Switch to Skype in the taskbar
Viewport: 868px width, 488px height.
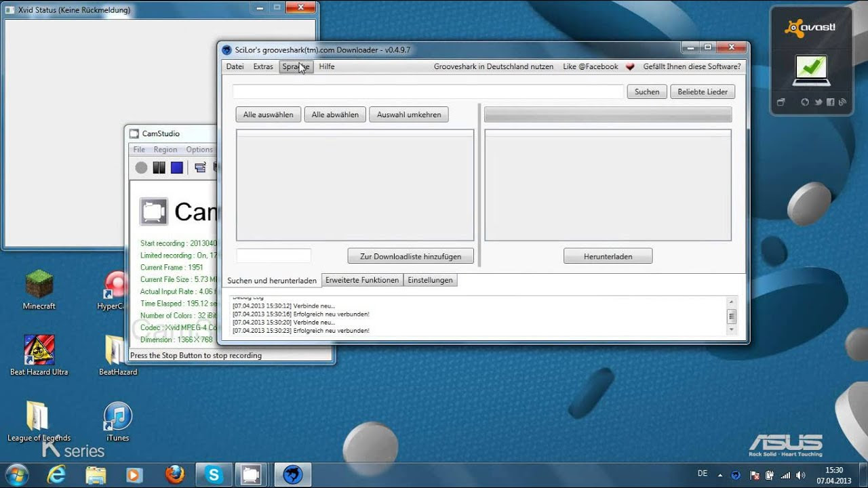click(x=214, y=474)
